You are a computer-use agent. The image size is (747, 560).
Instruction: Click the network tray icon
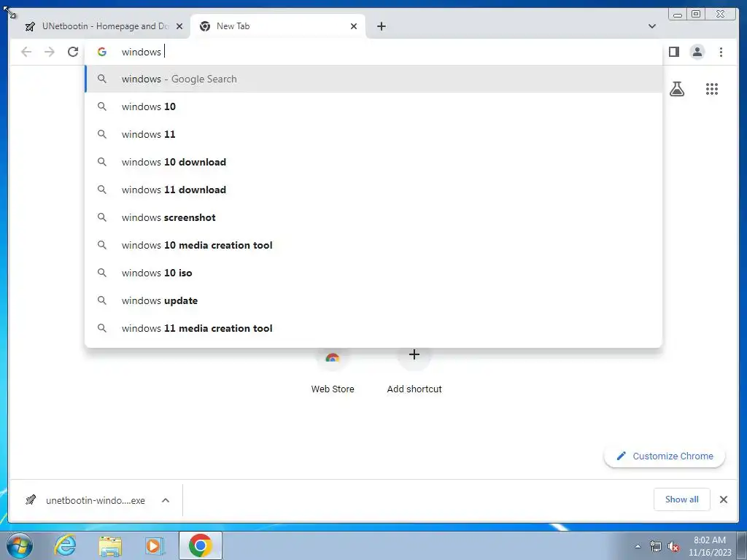tap(656, 546)
